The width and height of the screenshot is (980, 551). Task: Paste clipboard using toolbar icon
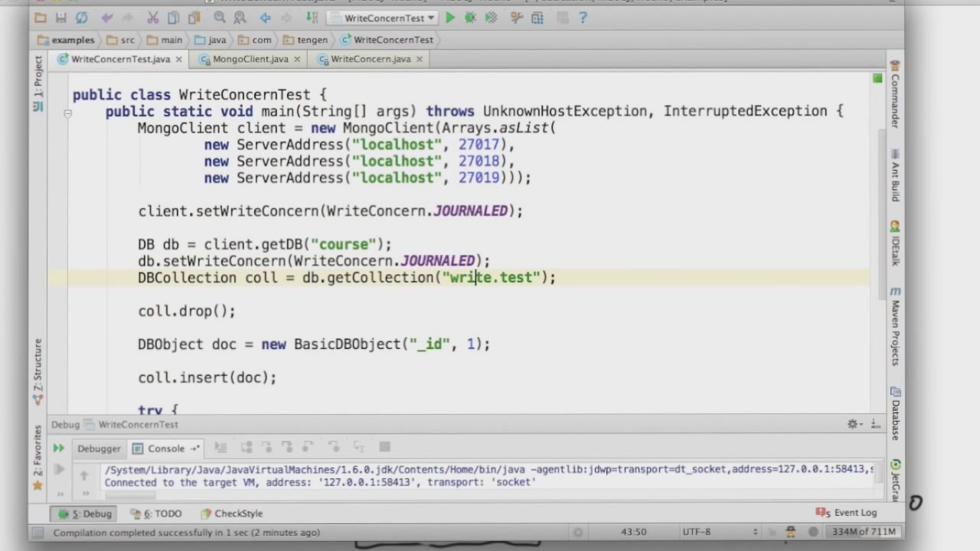pos(194,18)
